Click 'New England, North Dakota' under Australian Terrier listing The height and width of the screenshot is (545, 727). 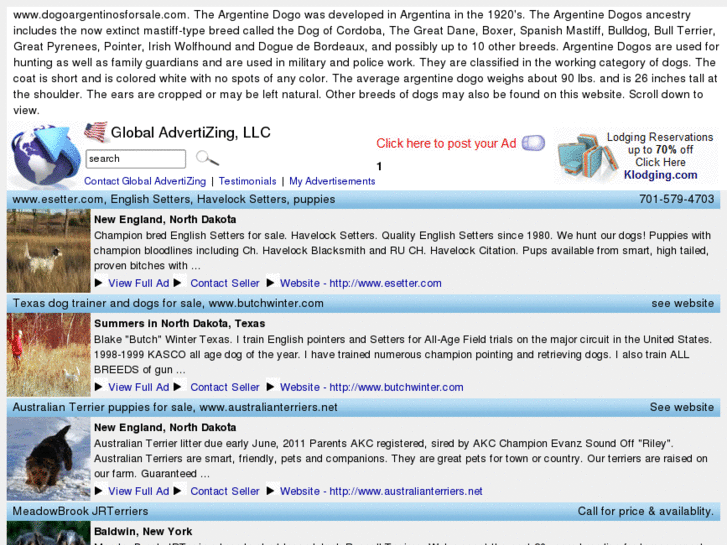(x=165, y=427)
